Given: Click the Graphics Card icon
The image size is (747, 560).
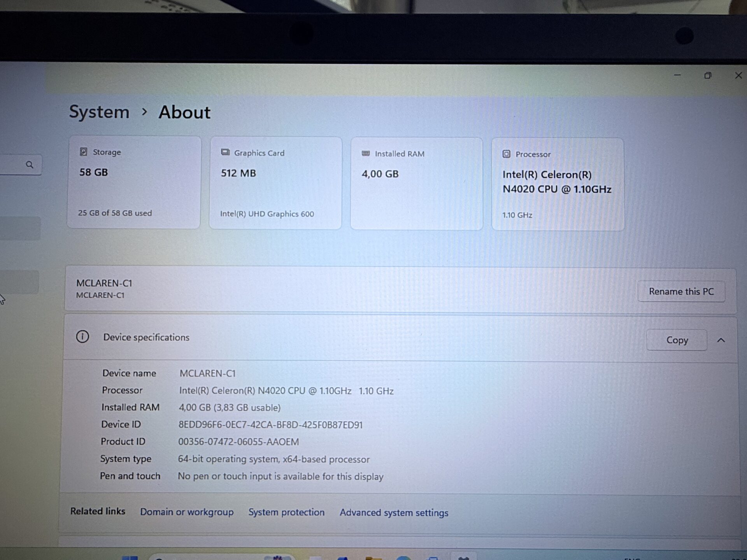Looking at the screenshot, I should [x=225, y=152].
